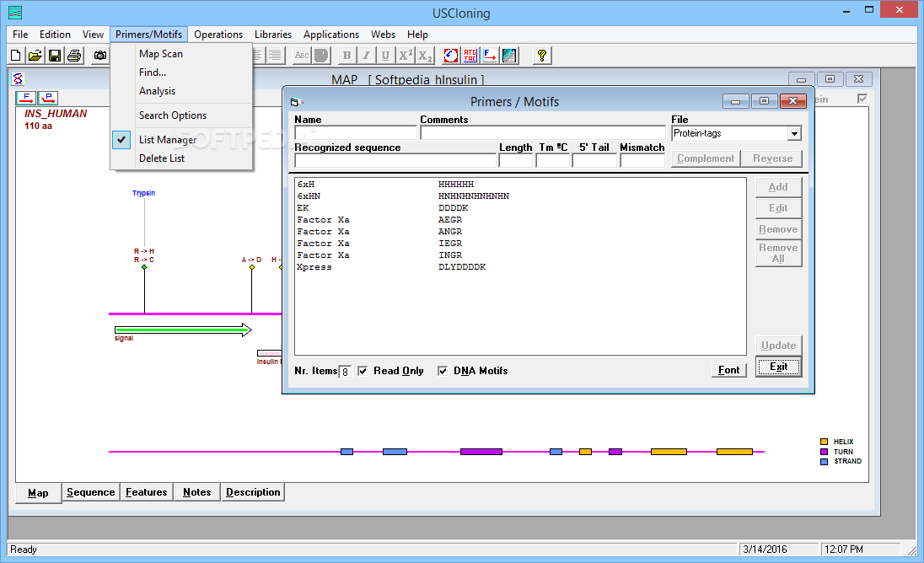Click the Recognized sequence input field
The image size is (924, 563).
click(395, 160)
